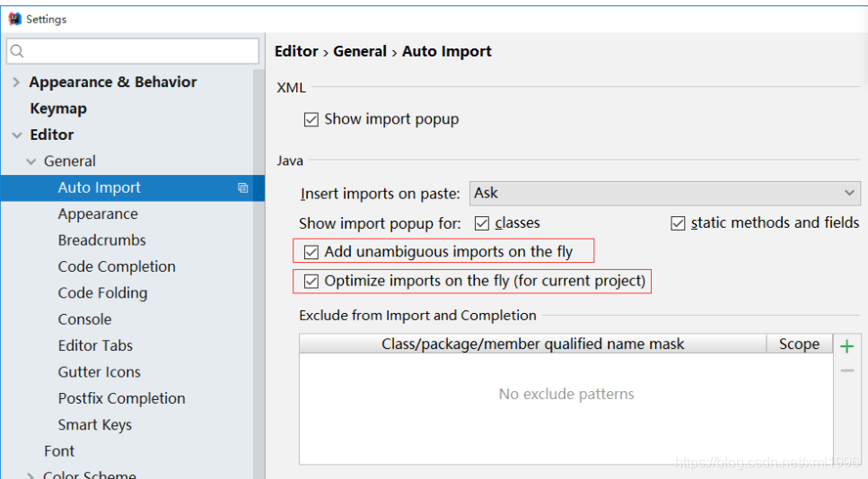The height and width of the screenshot is (479, 868).
Task: Open Gutter Icons settings
Action: pos(99,372)
